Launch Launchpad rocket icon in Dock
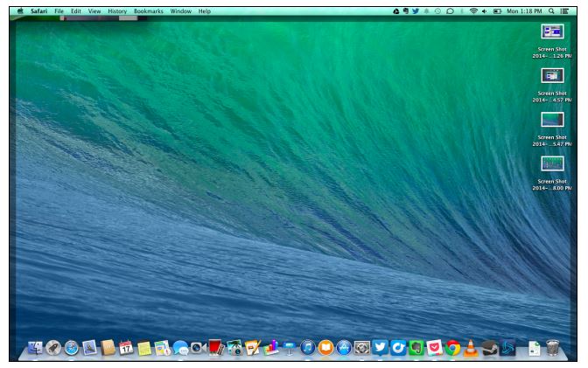This screenshot has height=368, width=588. coord(53,348)
